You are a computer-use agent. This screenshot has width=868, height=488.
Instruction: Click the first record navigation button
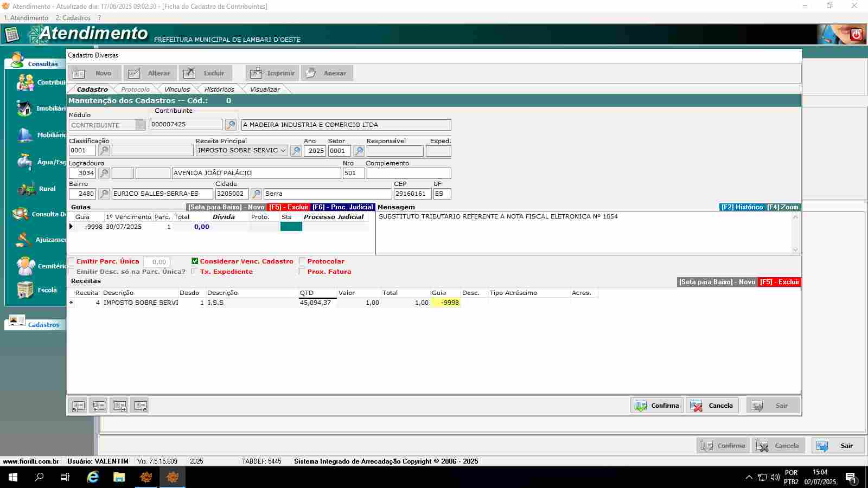(x=79, y=406)
